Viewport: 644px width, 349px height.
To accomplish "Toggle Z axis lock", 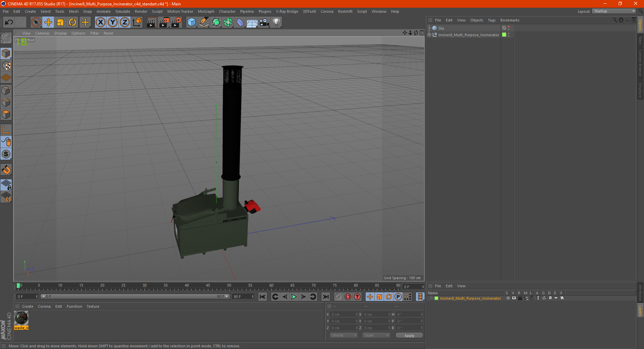I will [x=125, y=22].
